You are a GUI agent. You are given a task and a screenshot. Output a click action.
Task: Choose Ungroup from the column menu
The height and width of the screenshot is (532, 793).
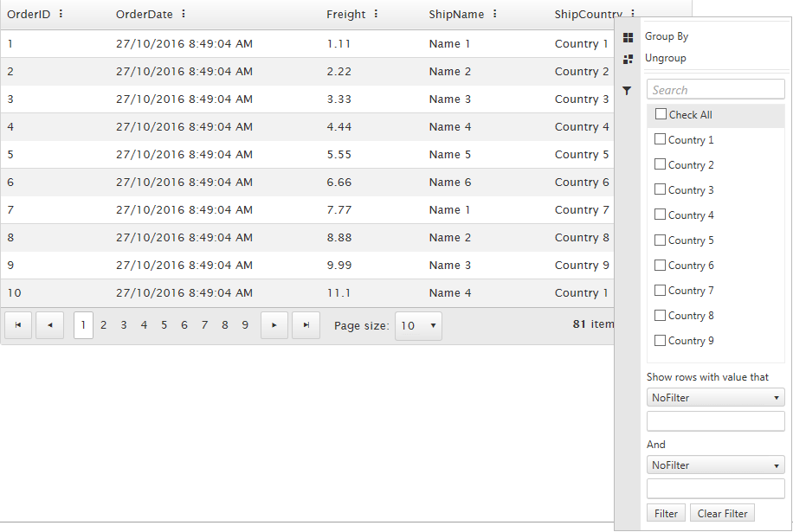click(x=665, y=58)
